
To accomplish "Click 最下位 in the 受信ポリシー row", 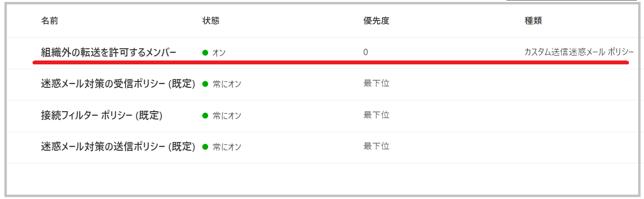I will (376, 83).
